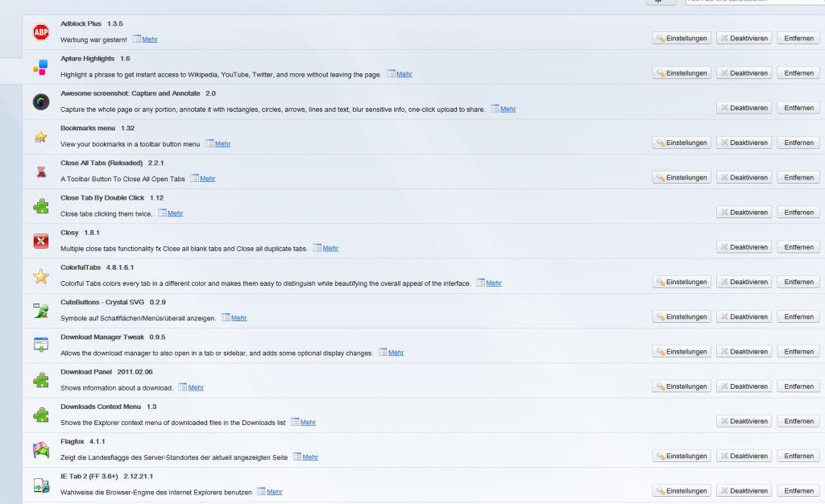825x504 pixels.
Task: Click the Awesome screenshot lens icon
Action: coord(41,101)
